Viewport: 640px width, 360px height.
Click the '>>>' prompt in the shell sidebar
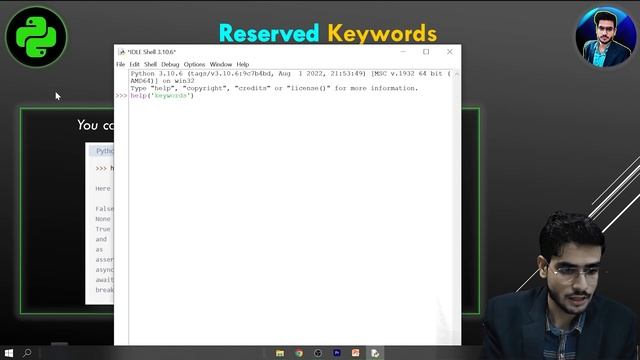121,96
